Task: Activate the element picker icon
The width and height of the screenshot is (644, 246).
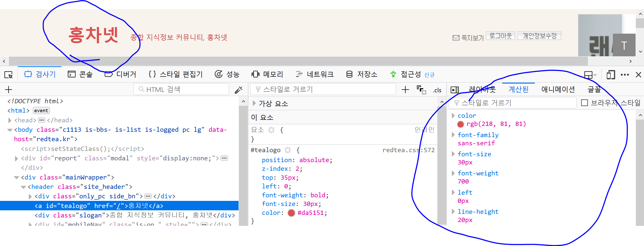Action: pyautogui.click(x=8, y=75)
